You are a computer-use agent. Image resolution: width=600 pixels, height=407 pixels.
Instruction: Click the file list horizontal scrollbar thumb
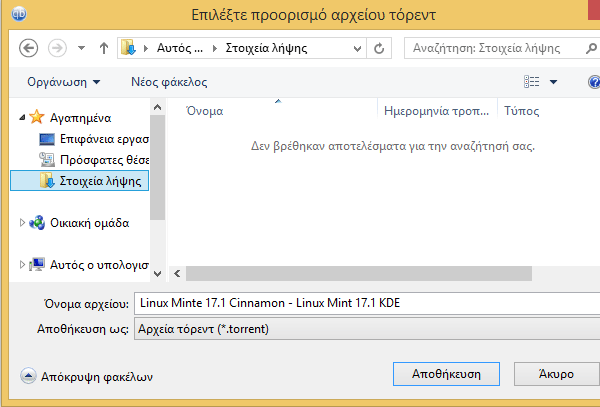[x=359, y=274]
